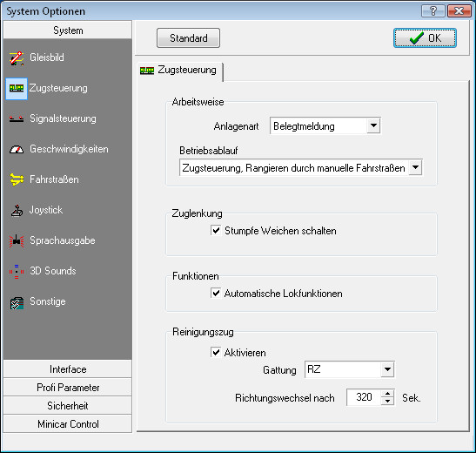
Task: Open the Sprachausgabe icon
Action: [17, 241]
